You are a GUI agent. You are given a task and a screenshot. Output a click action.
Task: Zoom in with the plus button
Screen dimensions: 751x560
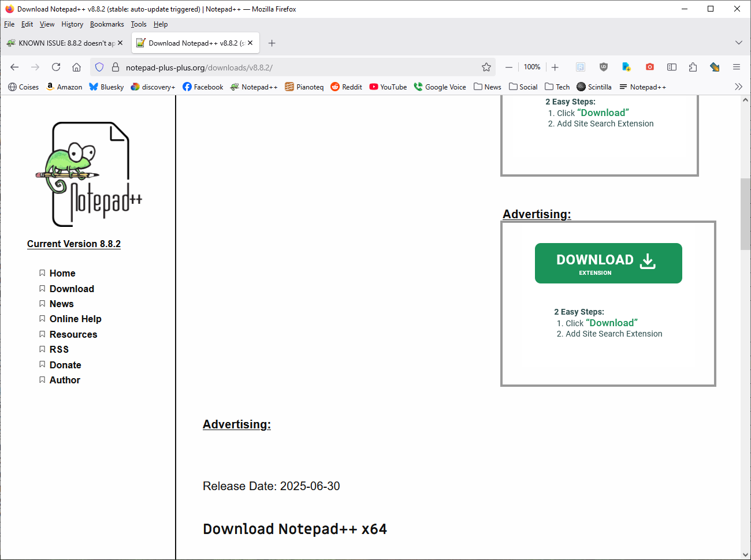click(555, 67)
